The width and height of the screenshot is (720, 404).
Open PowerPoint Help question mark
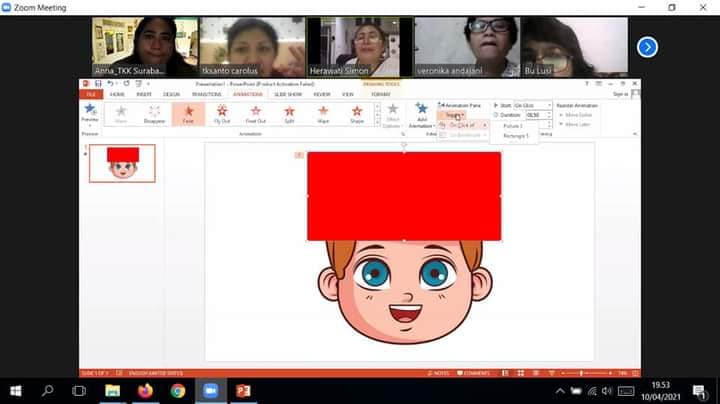click(x=586, y=84)
